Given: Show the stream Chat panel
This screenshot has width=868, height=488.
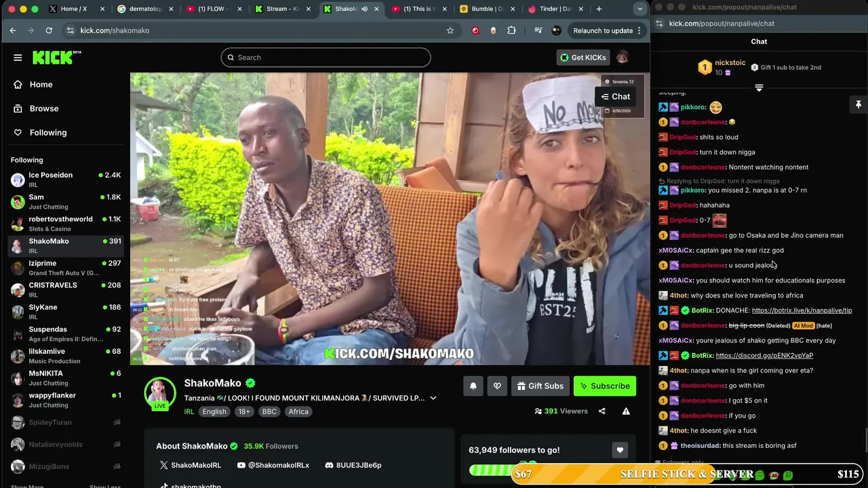Looking at the screenshot, I should pos(615,96).
